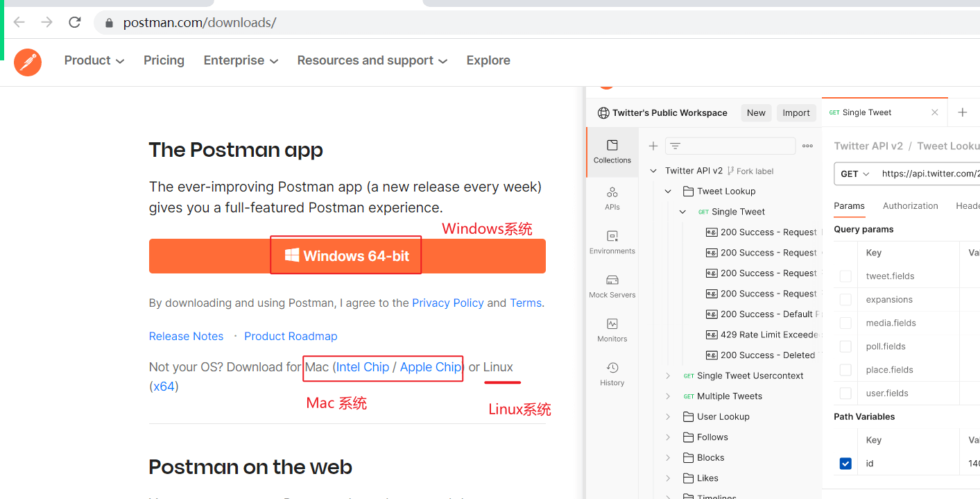Click example icon of 429 Rate Limit Exceeded
980x499 pixels.
coord(711,335)
